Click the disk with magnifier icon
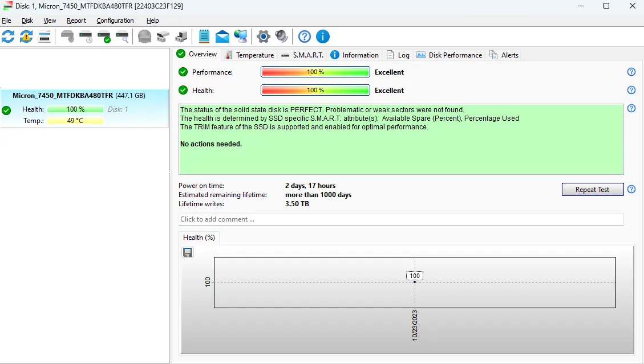The image size is (644, 364). point(122,37)
